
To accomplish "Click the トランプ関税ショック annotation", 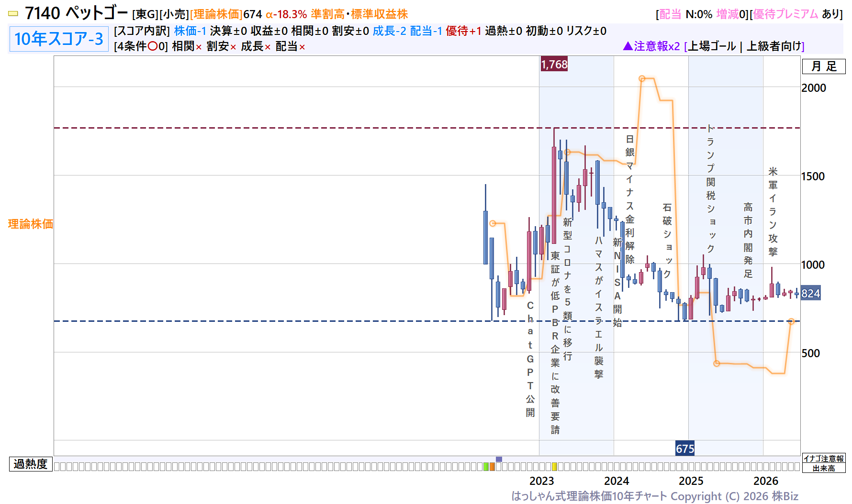I will 711,188.
